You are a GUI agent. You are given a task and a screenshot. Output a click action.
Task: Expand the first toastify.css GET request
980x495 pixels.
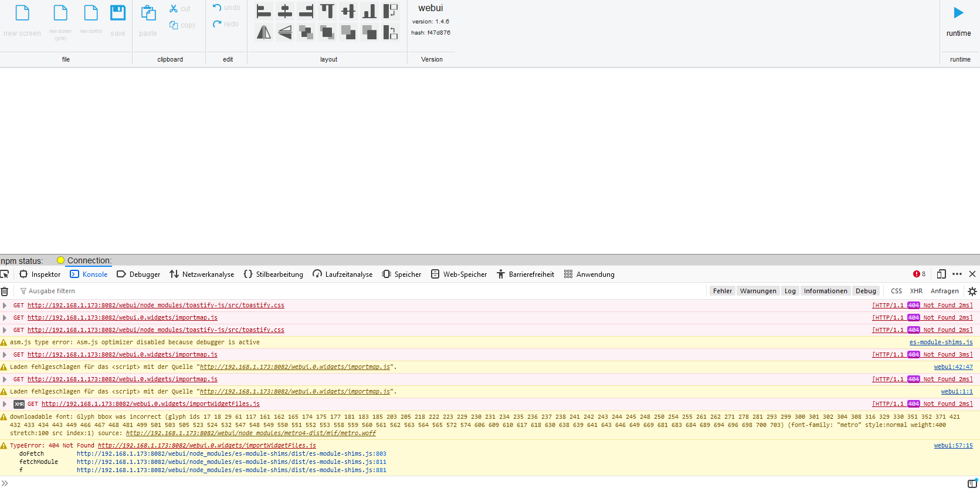coord(5,306)
